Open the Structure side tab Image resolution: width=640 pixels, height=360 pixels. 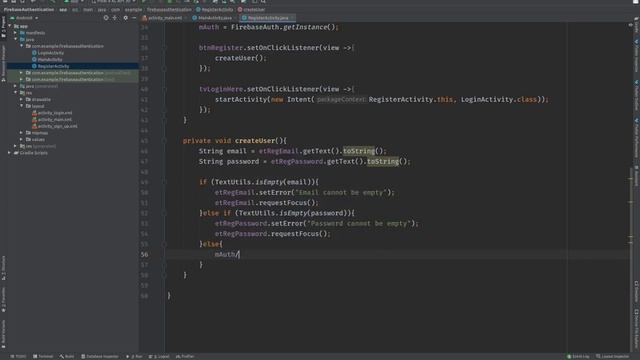pos(3,268)
